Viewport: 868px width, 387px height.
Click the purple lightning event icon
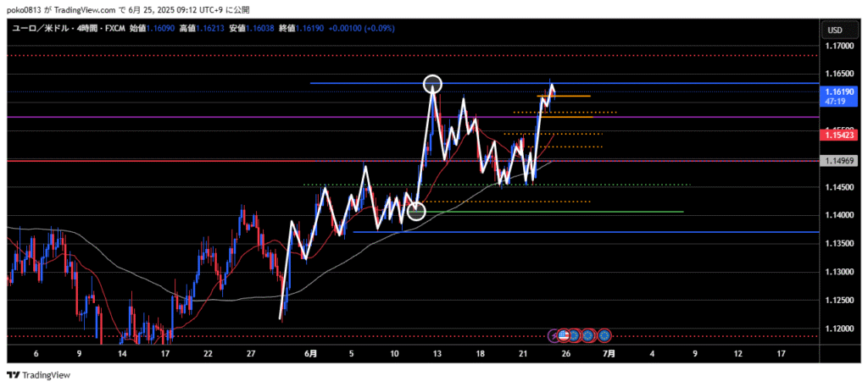554,335
